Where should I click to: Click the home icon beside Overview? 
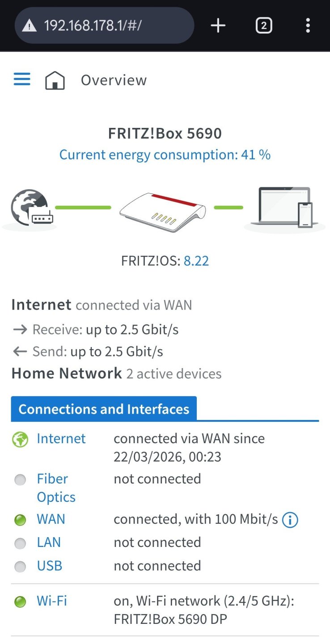tap(55, 80)
